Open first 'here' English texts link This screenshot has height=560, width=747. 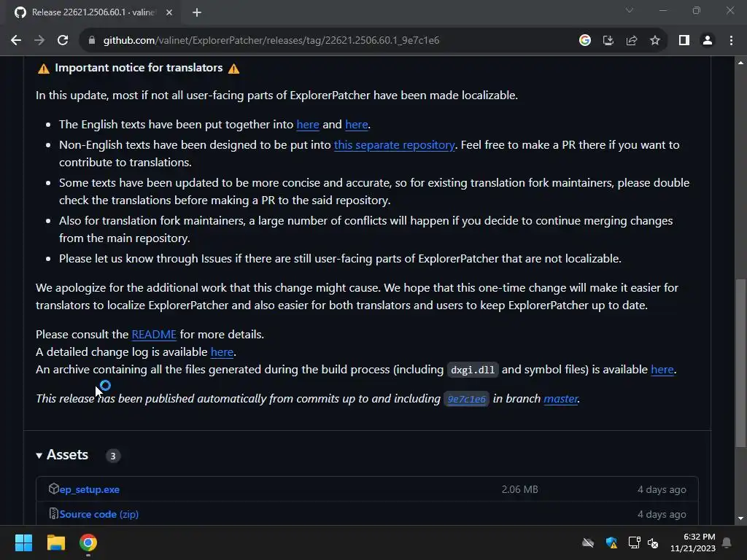pos(308,124)
